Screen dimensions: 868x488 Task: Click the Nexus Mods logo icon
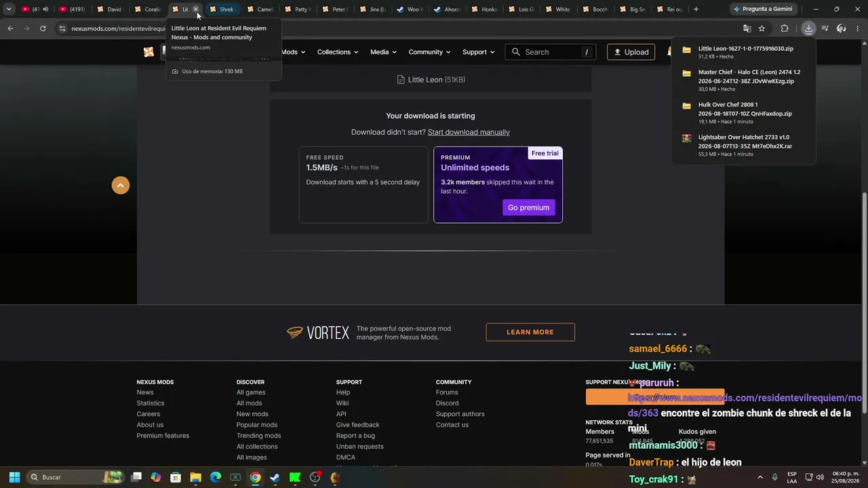(x=149, y=52)
